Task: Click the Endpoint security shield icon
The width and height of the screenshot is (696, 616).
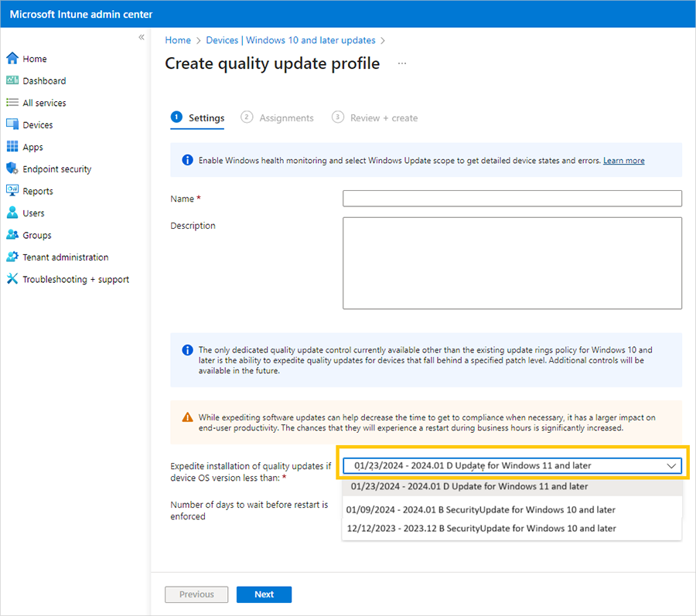Action: (x=12, y=168)
